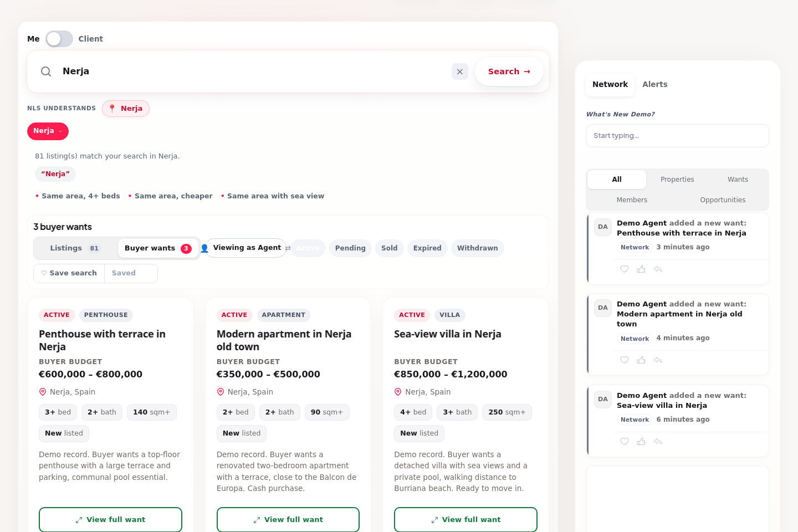Click DA avatar on Sea-view villa feed post
The image size is (798, 532).
point(603,400)
